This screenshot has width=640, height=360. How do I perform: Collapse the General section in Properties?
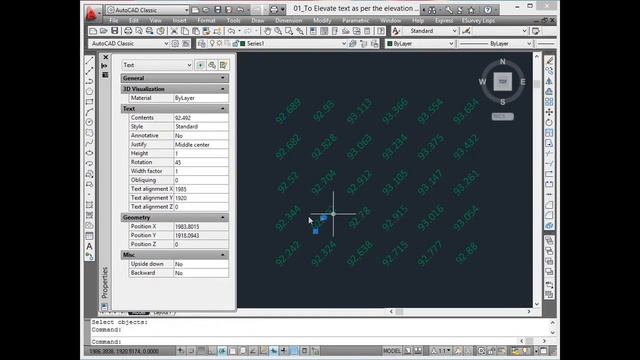(x=223, y=78)
